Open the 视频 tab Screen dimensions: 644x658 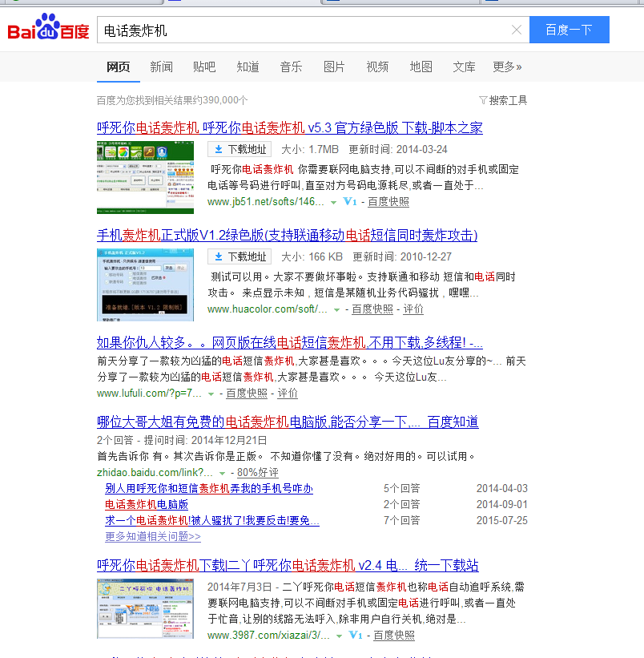click(377, 67)
